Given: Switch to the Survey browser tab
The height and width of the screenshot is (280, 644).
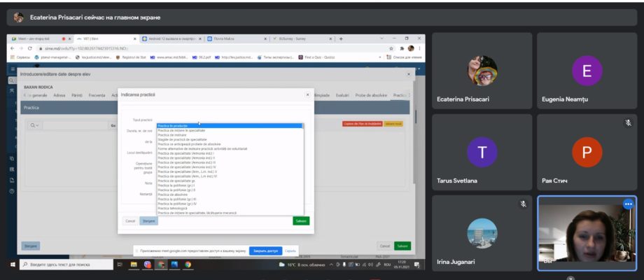Looking at the screenshot, I should pyautogui.click(x=302, y=38).
